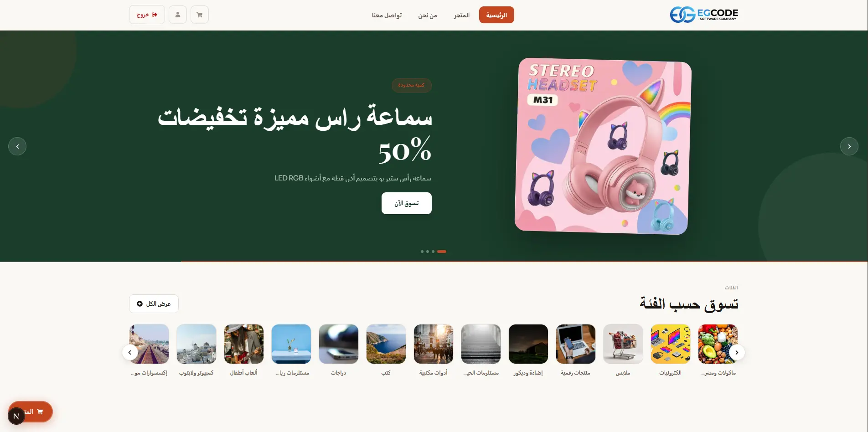Image resolution: width=868 pixels, height=432 pixels.
Task: Advance category carousel with right chevron
Action: pos(737,352)
